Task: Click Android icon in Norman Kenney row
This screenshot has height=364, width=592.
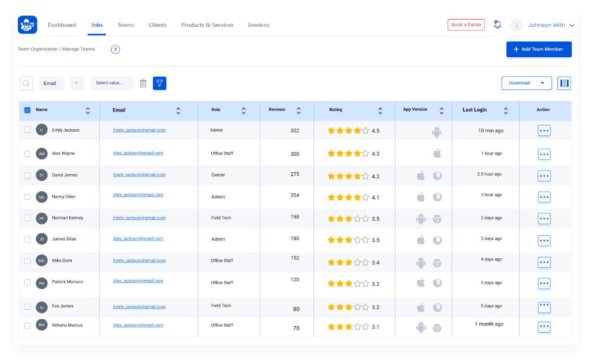Action: point(421,219)
